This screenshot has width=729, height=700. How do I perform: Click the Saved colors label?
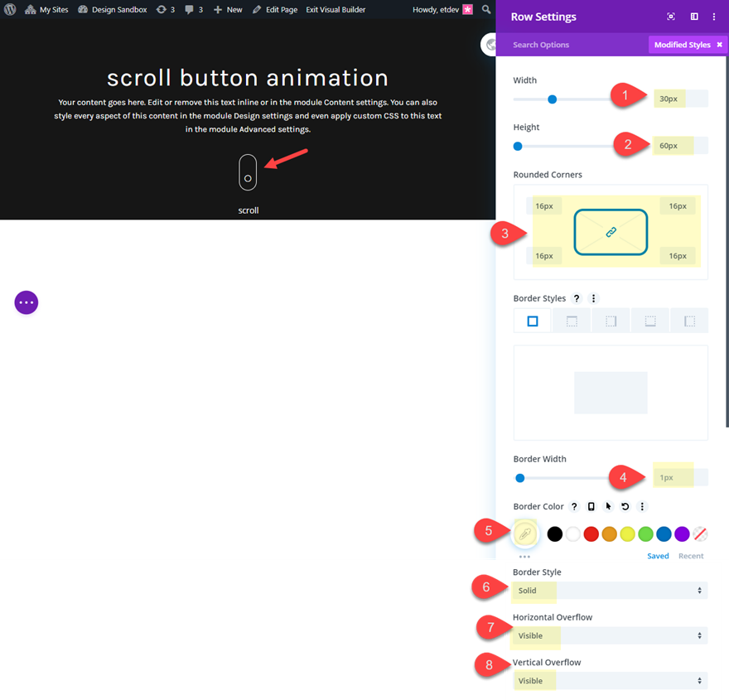tap(657, 555)
